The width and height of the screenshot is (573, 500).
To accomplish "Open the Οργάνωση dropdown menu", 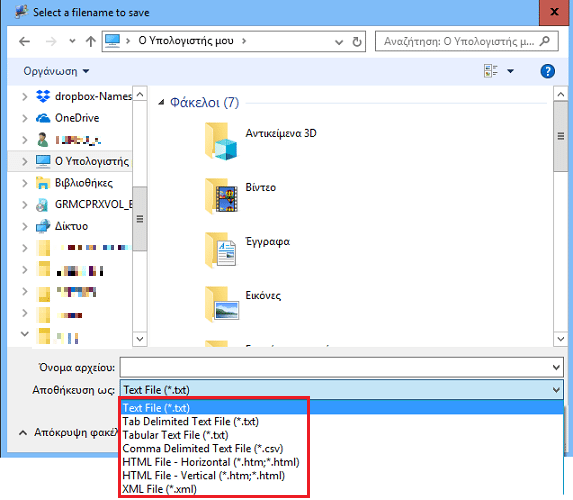I will pyautogui.click(x=56, y=71).
